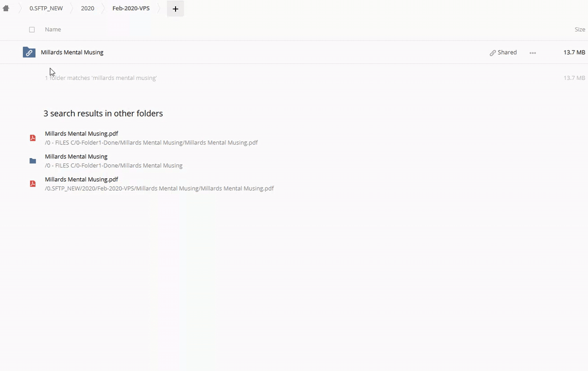The width and height of the screenshot is (588, 371).
Task: Toggle the select-all checkbox beside Name
Action: point(32,30)
